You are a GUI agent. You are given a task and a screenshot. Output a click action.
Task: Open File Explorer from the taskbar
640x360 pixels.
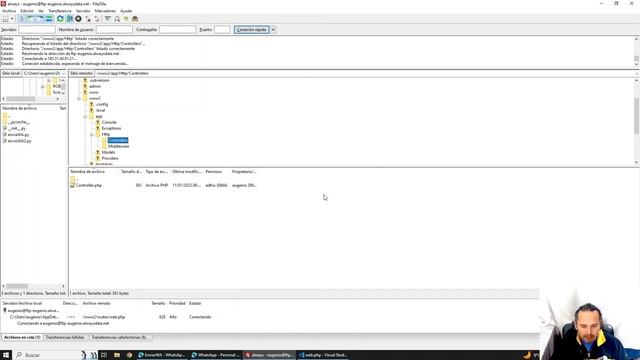(117, 355)
